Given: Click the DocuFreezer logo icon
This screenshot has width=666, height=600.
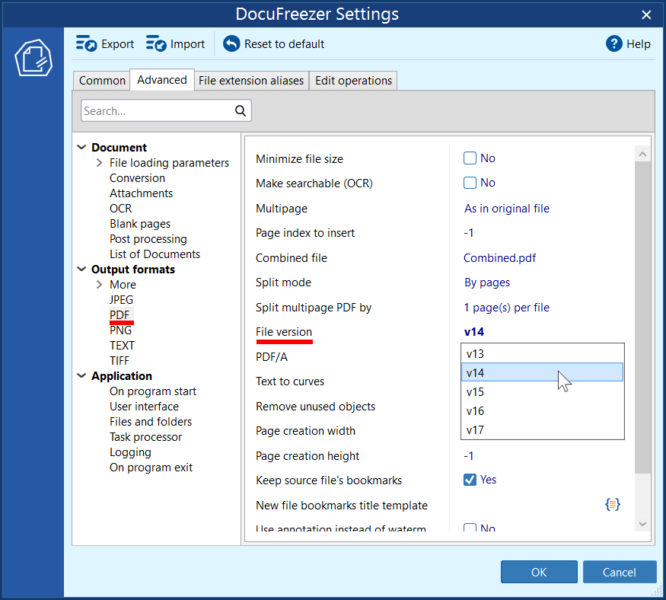Looking at the screenshot, I should [34, 58].
